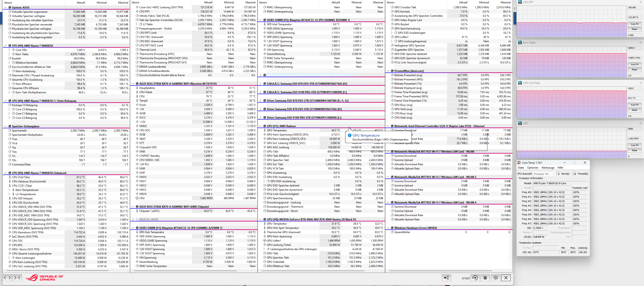
Task: Click Reset in the CPU PPT graph
Action: pyautogui.click(x=634, y=29)
